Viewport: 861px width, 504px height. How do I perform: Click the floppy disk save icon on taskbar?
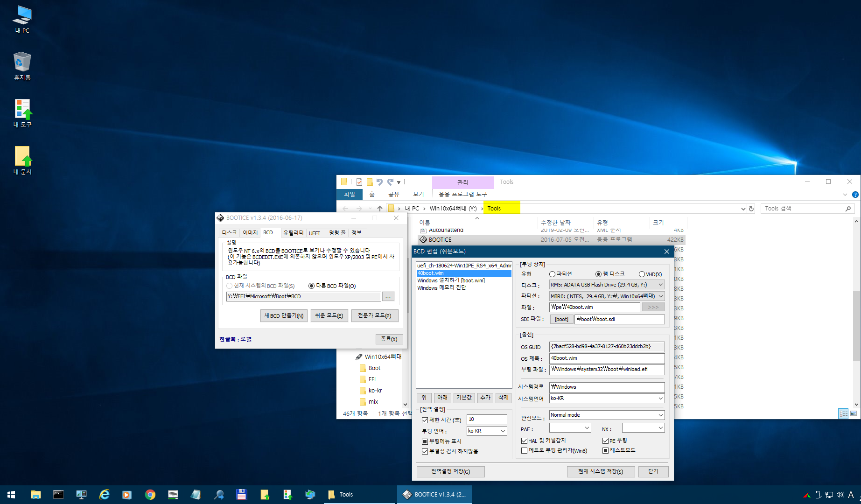(241, 495)
